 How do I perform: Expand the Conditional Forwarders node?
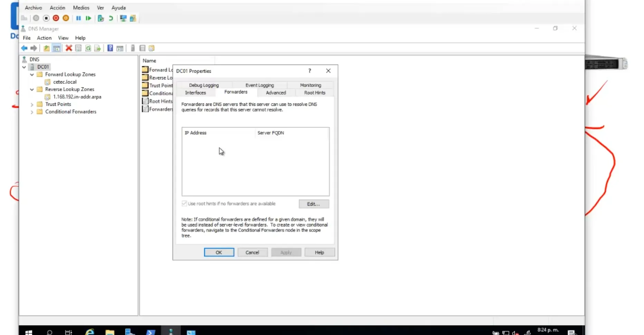point(32,112)
